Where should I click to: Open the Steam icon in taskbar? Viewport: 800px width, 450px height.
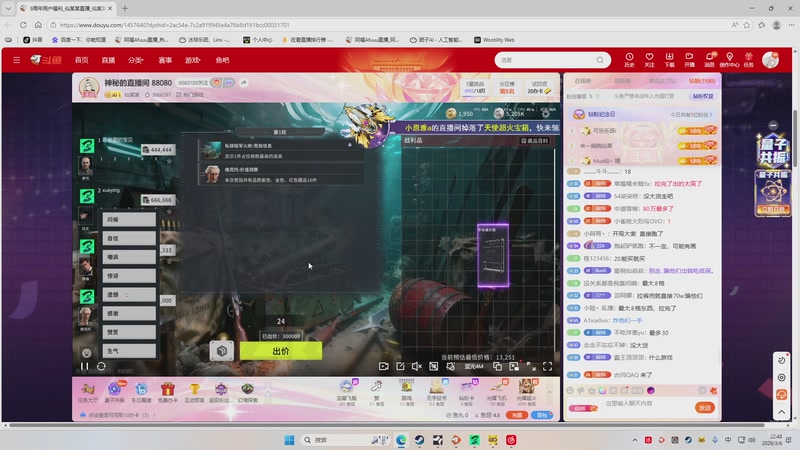[419, 440]
